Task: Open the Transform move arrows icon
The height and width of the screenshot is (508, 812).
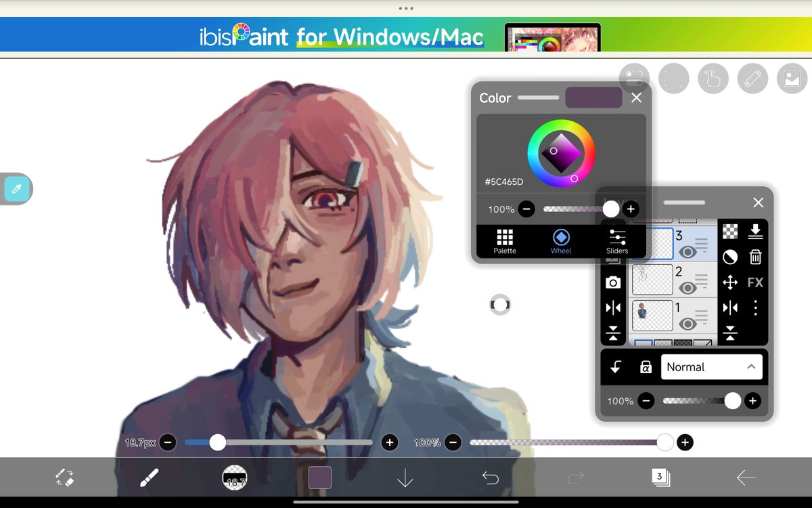Action: coord(730,282)
